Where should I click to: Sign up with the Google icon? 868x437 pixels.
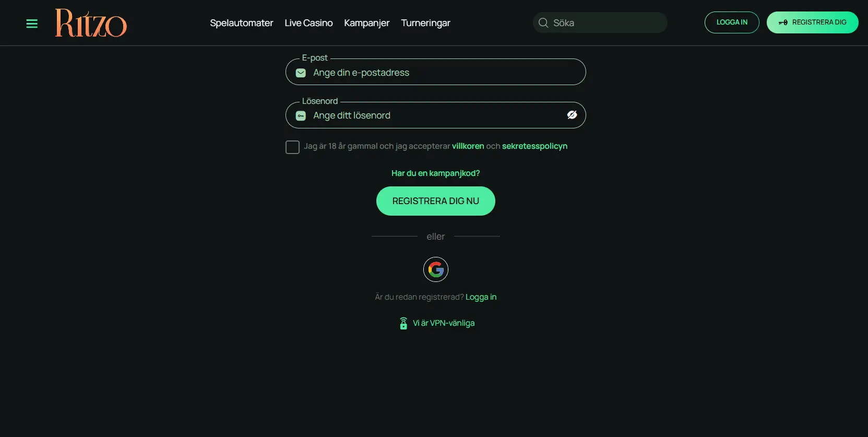[x=436, y=269]
